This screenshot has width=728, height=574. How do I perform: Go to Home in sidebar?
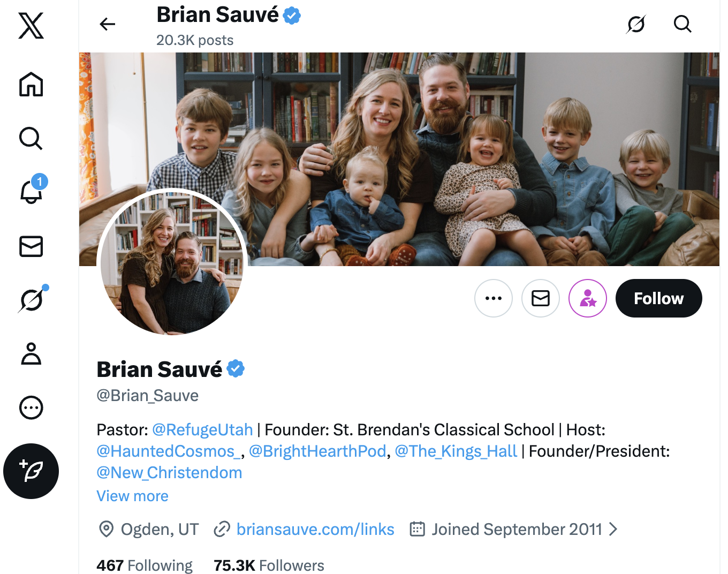point(31,85)
